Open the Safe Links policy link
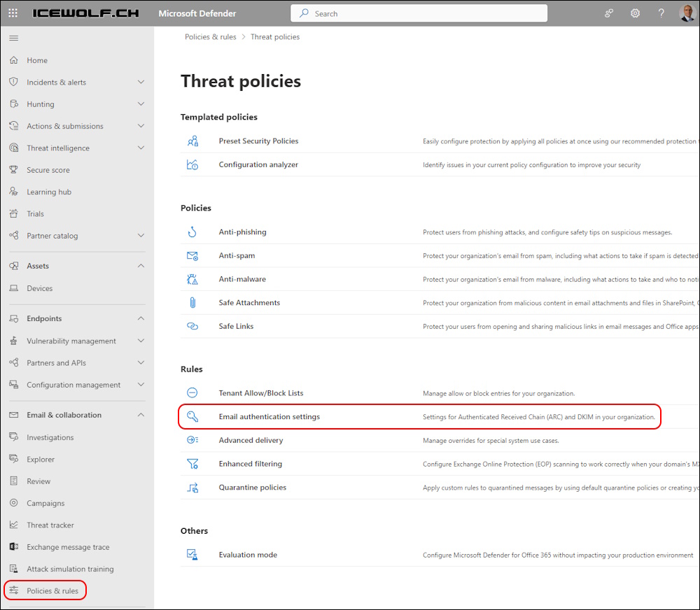The height and width of the screenshot is (610, 700). [236, 326]
